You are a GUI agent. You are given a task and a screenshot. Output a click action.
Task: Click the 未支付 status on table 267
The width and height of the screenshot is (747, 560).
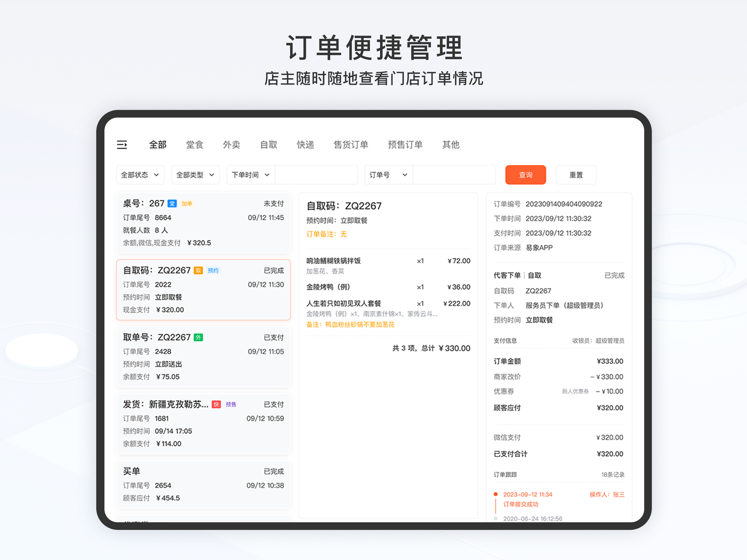coord(273,204)
